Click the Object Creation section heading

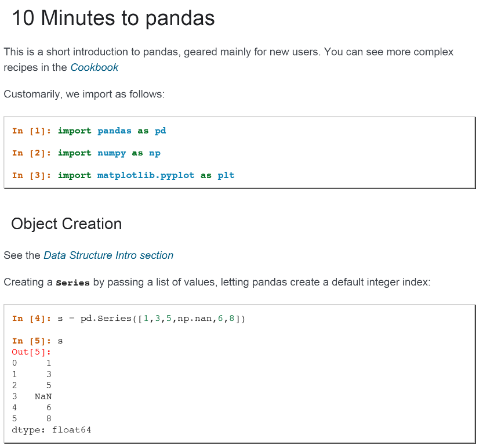[x=67, y=224]
